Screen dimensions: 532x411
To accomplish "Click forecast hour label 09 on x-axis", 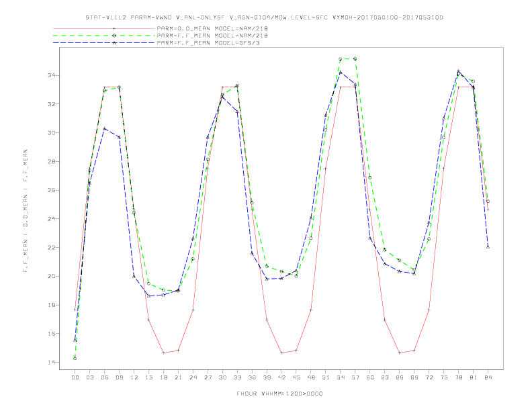I will click(119, 377).
